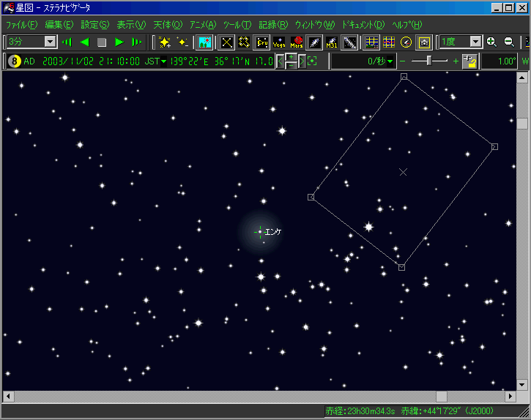Click the add-stars (sparkle plus) icon
Image resolution: width=531 pixels, height=420 pixels.
pyautogui.click(x=165, y=42)
